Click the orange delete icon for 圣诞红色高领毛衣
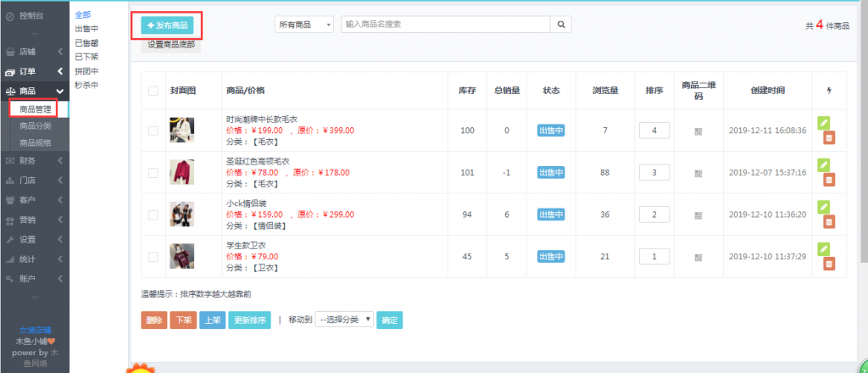 (828, 180)
